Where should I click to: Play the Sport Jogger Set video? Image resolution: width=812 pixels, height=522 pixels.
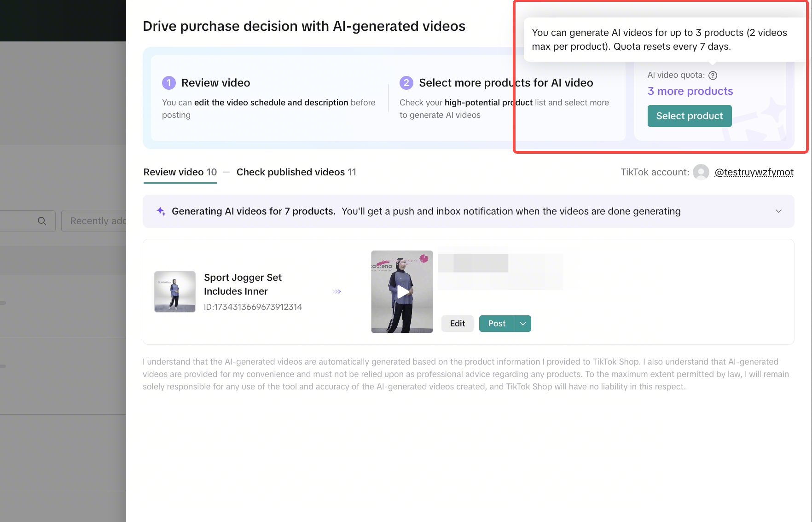click(x=402, y=292)
